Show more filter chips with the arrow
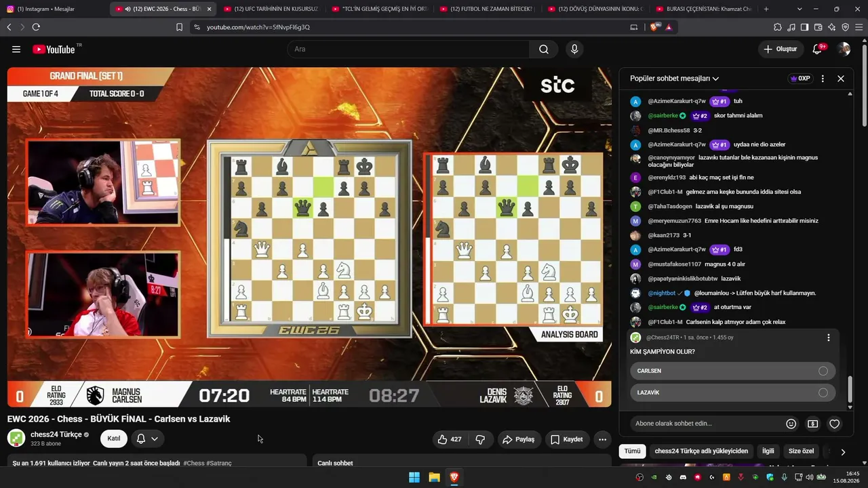Image resolution: width=868 pixels, height=488 pixels. pos(843,451)
